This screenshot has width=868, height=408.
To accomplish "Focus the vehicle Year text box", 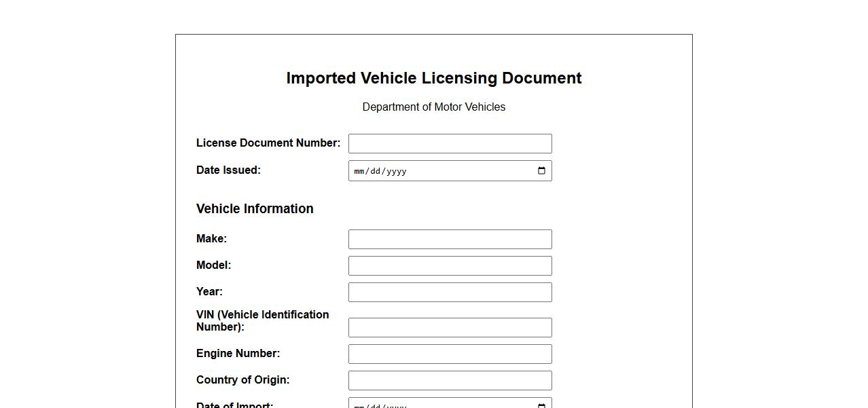I will [450, 293].
